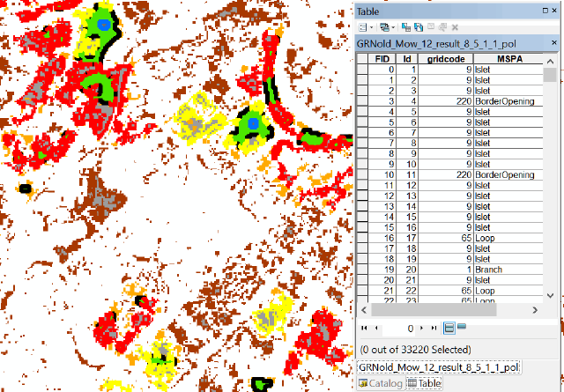Screen dimensions: 564x392
Task: Expand the Table Options dropdown arrow
Action: click(372, 27)
